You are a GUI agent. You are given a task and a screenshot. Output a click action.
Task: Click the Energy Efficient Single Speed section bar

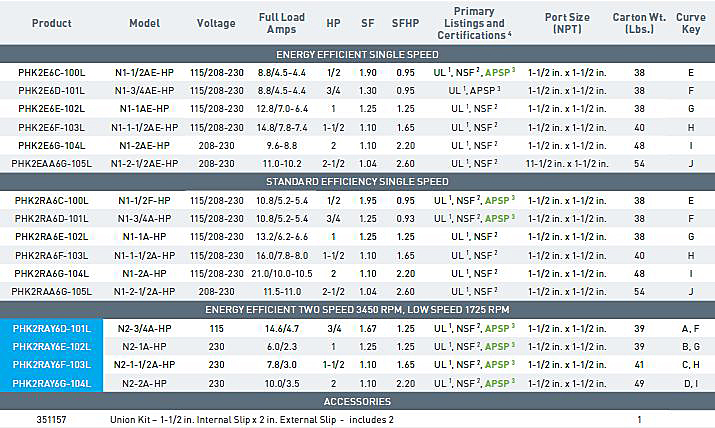[357, 55]
